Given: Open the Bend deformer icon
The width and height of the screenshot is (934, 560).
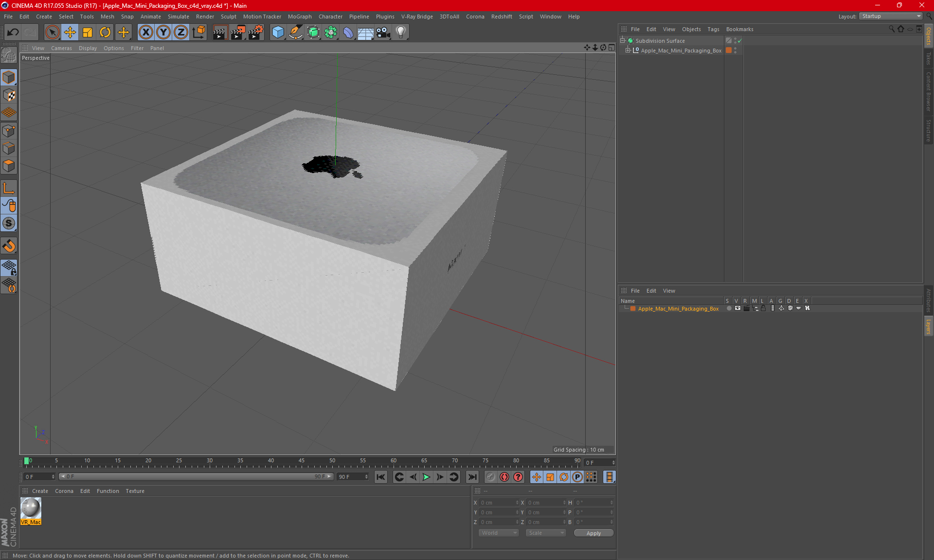Looking at the screenshot, I should tap(348, 32).
